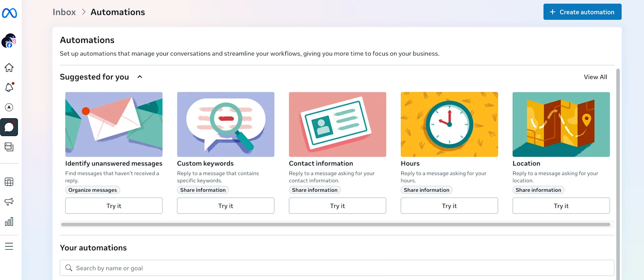Open Insights bar chart icon
This screenshot has height=280, width=644.
9,222
